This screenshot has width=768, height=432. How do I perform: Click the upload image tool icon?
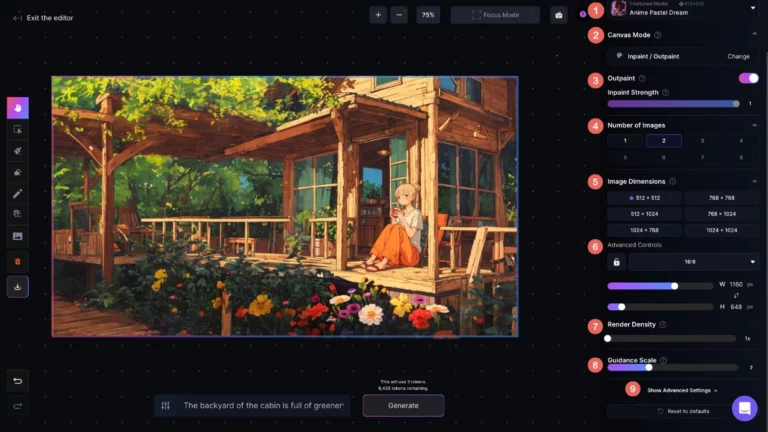[18, 236]
